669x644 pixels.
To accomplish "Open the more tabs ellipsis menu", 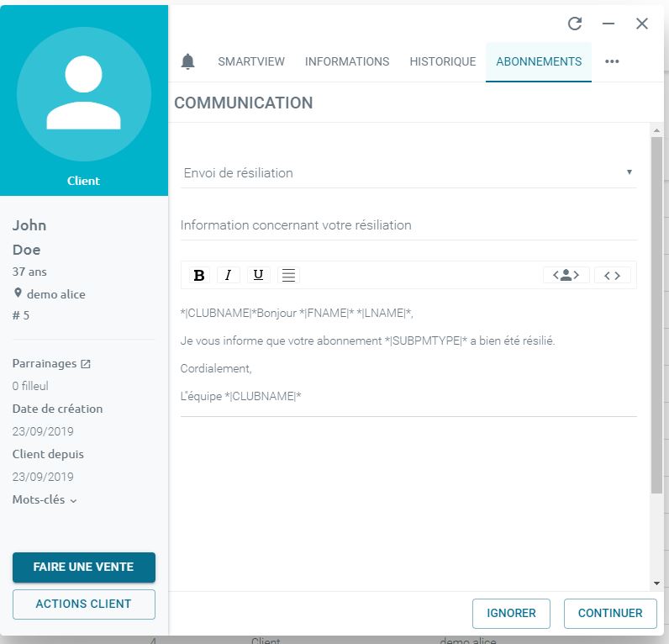I will click(x=612, y=61).
